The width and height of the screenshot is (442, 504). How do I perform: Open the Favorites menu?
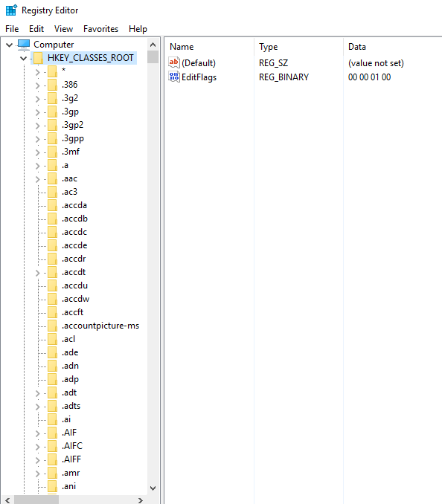pyautogui.click(x=100, y=29)
